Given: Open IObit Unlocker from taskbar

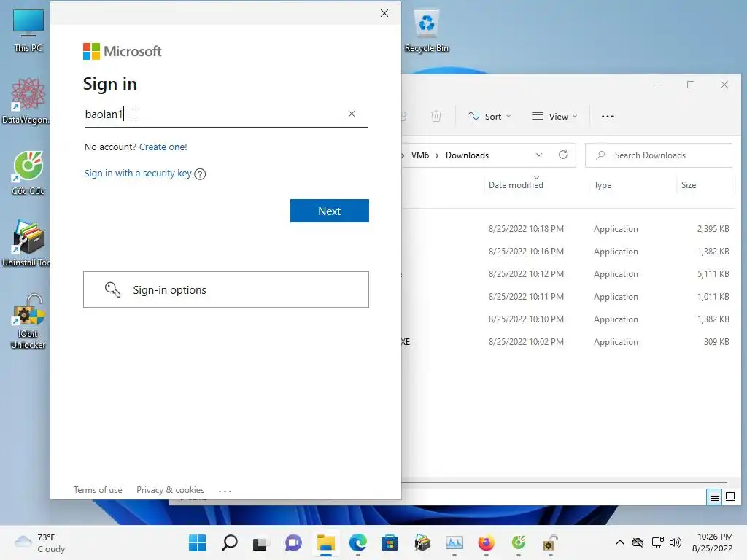Looking at the screenshot, I should coord(550,542).
